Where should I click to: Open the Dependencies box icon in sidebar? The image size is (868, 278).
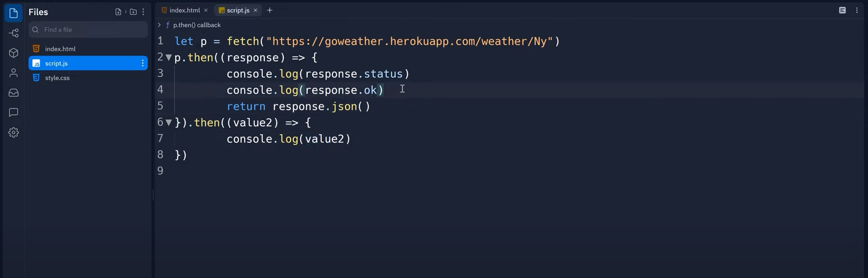pos(13,52)
